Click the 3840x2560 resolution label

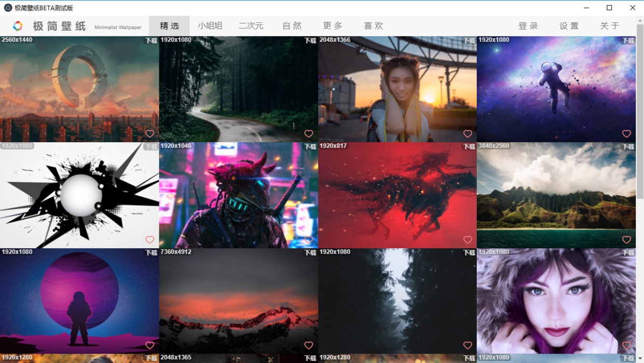tap(494, 146)
